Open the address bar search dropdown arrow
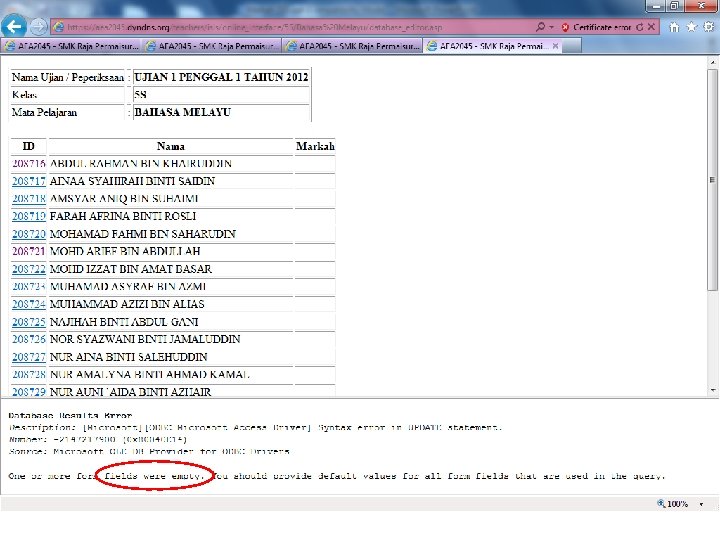Viewport: 720px width, 540px height. point(551,27)
